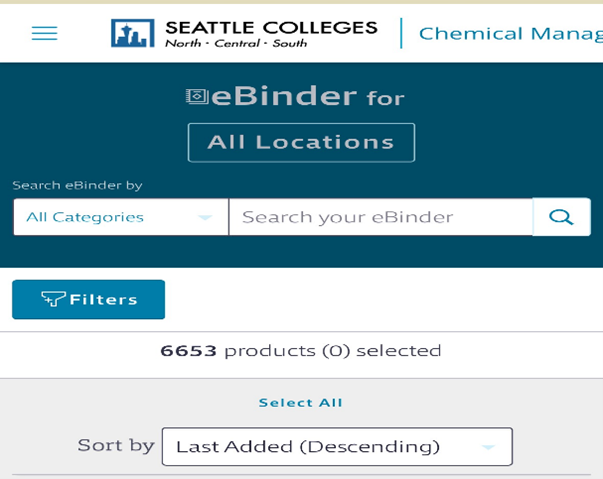
Task: Focus the Search your eBinder field
Action: (x=380, y=217)
